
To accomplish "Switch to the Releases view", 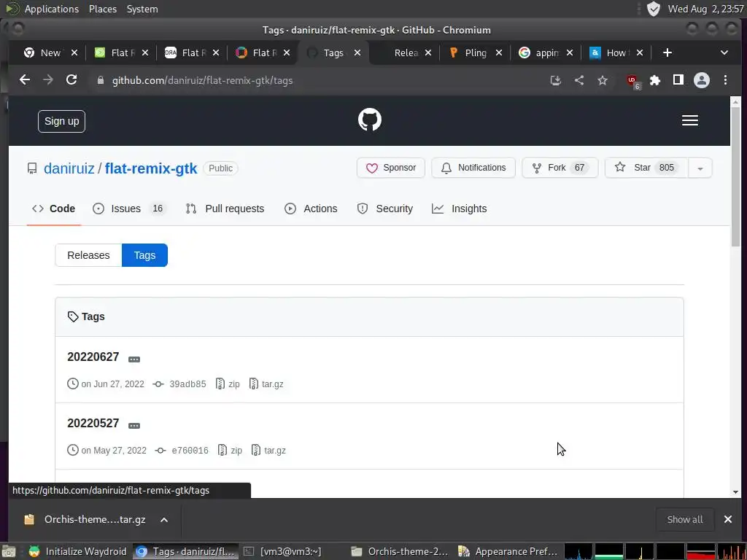I will (x=88, y=255).
